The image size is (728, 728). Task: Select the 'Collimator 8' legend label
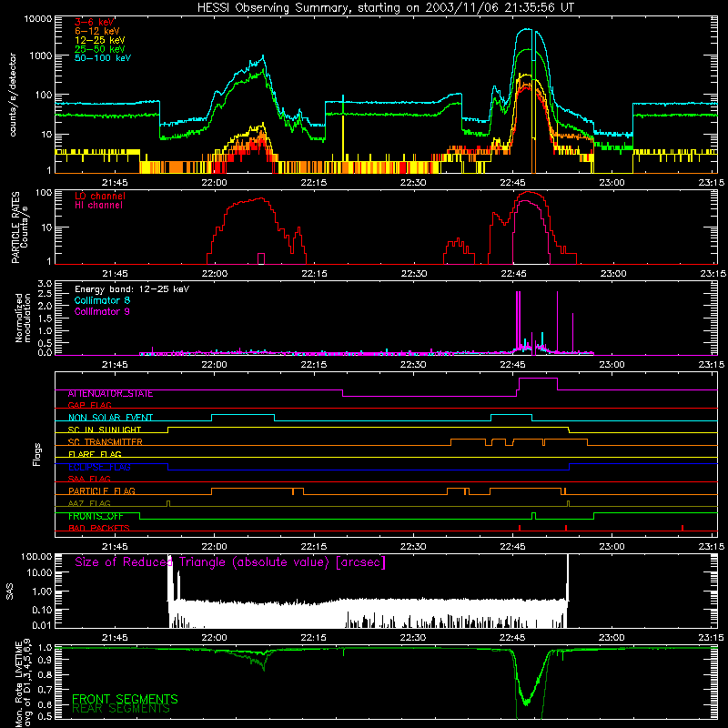[102, 300]
